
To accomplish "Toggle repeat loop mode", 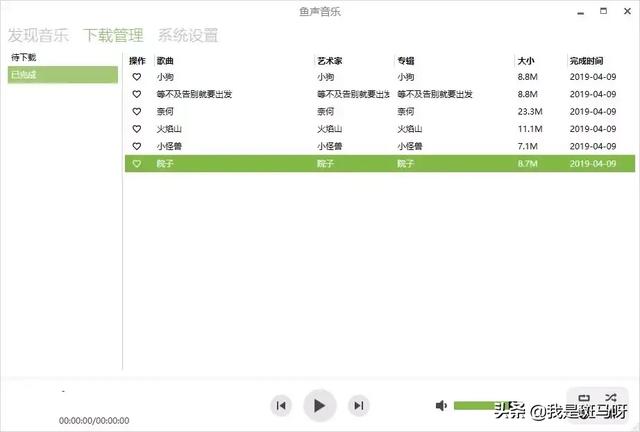I will [586, 397].
